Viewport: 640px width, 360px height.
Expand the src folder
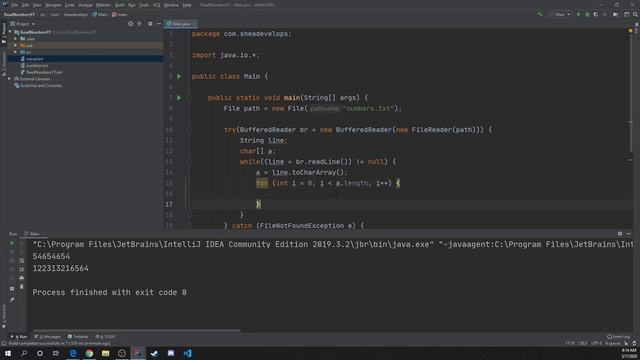pyautogui.click(x=16, y=52)
